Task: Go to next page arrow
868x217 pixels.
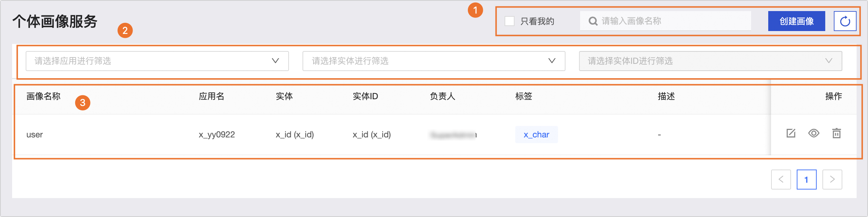Action: [x=832, y=180]
